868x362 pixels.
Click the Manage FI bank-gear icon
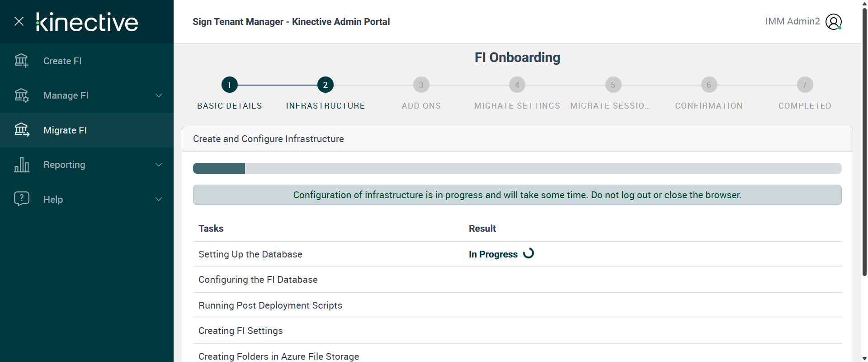click(x=21, y=95)
